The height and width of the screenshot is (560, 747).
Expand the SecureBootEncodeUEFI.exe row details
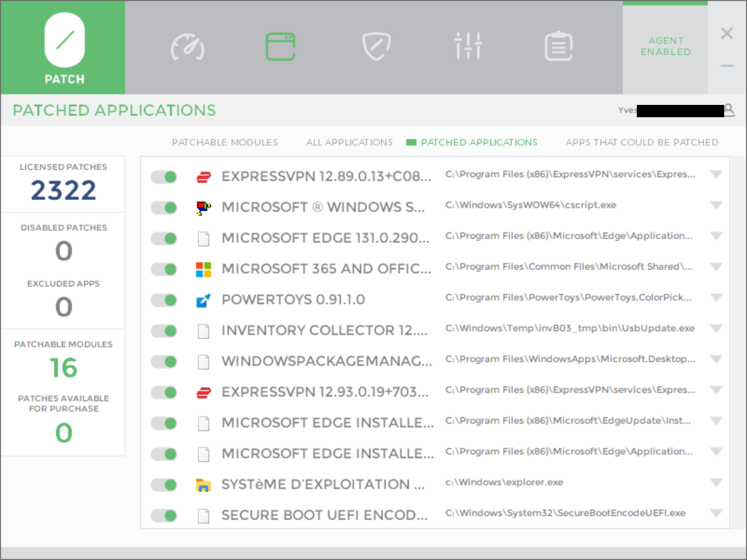click(x=716, y=513)
